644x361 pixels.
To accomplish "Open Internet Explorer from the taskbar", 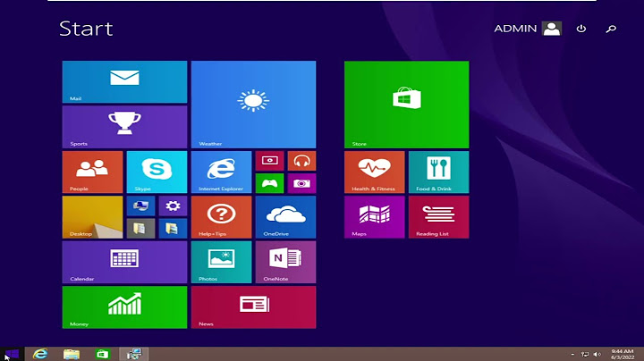I will pyautogui.click(x=40, y=354).
